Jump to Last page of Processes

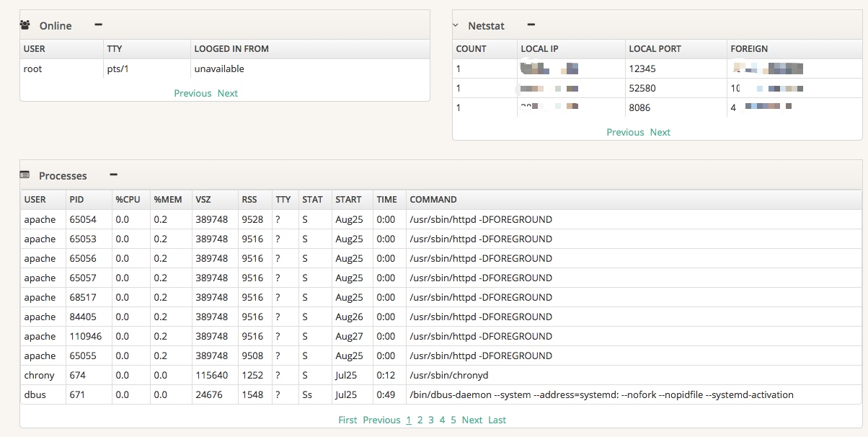497,420
